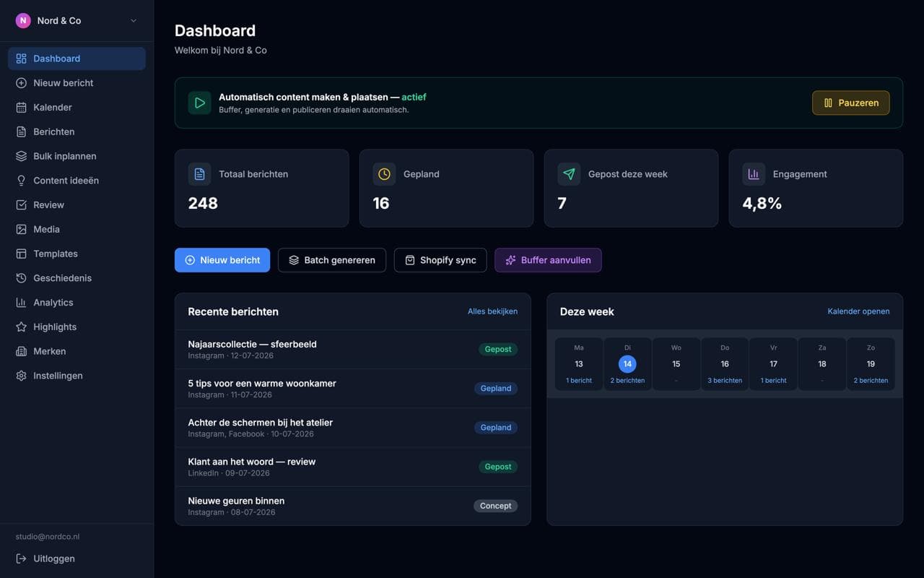Image resolution: width=924 pixels, height=578 pixels.
Task: Open Geschiedenis in the sidebar
Action: point(77,278)
